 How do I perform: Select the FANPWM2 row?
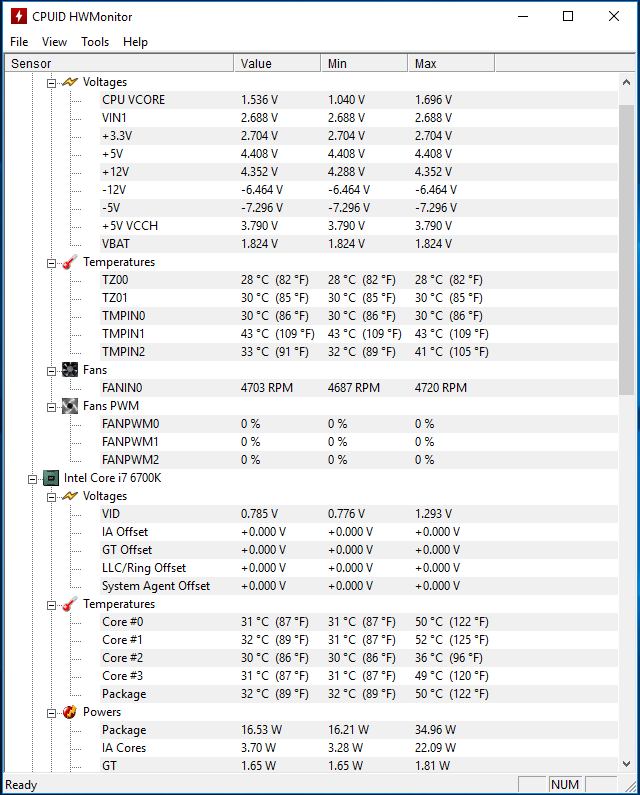359,460
